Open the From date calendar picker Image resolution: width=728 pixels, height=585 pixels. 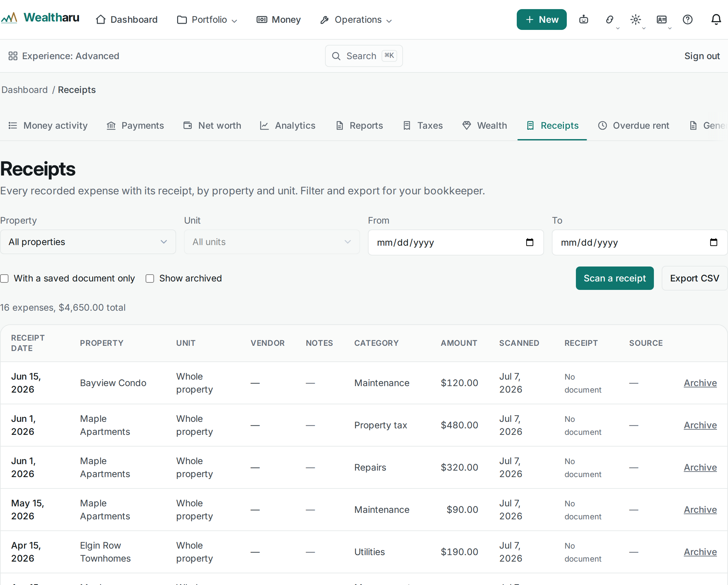(x=529, y=242)
